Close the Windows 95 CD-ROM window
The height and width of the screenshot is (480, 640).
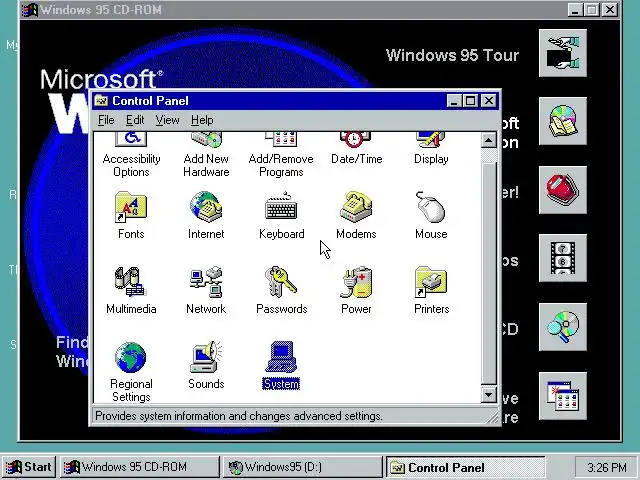pyautogui.click(x=610, y=9)
